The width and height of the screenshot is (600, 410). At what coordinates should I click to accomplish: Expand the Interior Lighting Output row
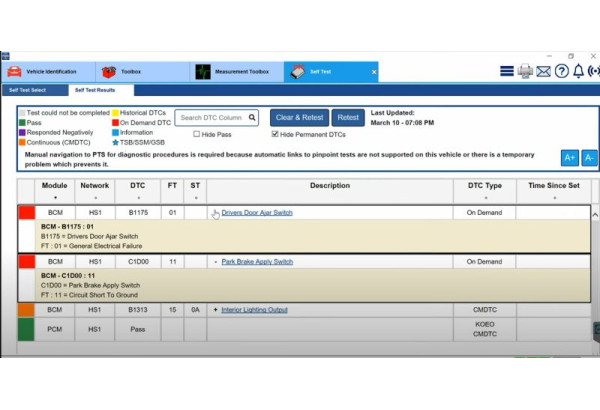(x=215, y=310)
